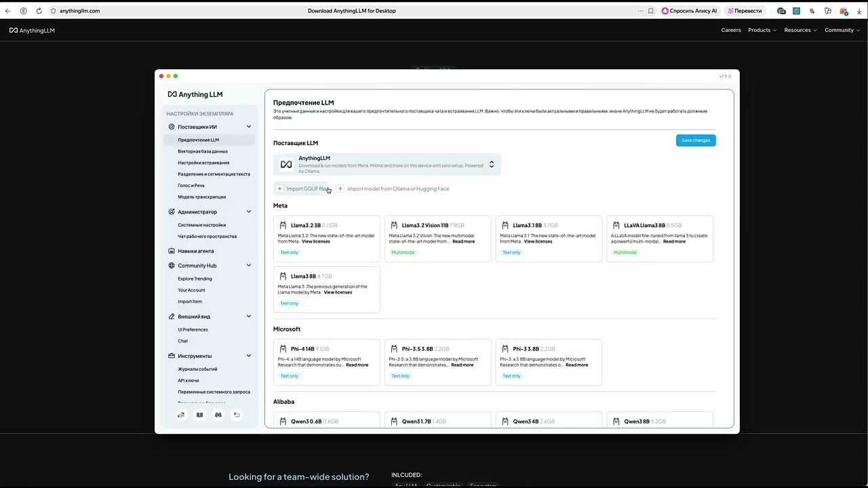
Task: Click the Поставщики ИИ gear icon
Action: pyautogui.click(x=172, y=127)
